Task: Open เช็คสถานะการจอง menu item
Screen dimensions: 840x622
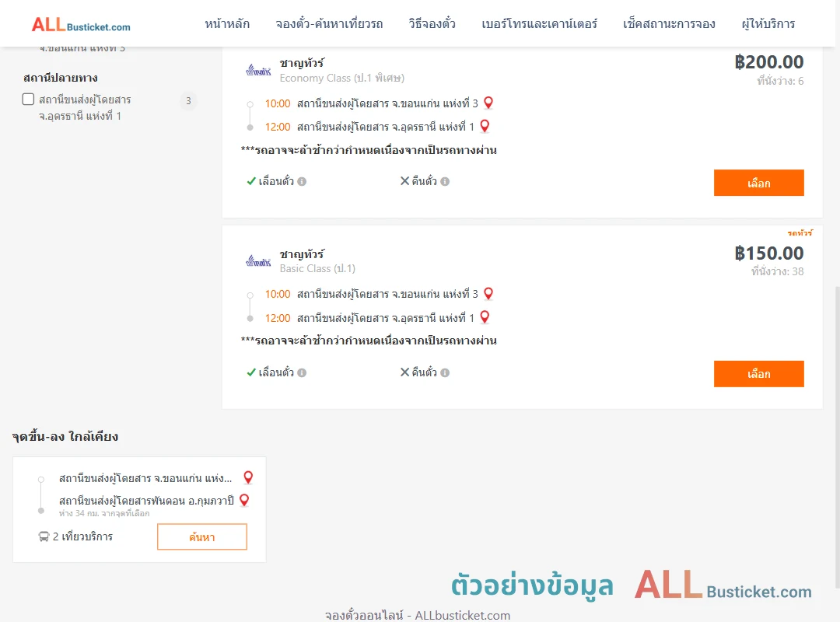Action: pos(669,23)
